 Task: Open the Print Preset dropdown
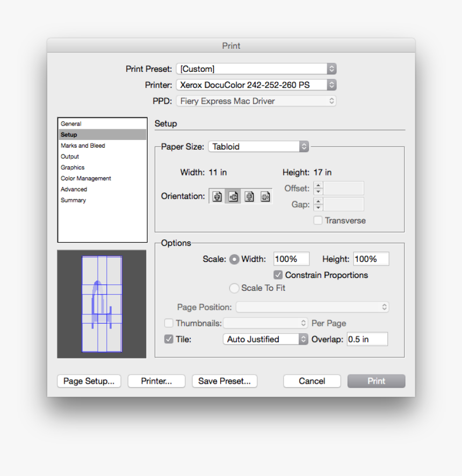point(256,69)
